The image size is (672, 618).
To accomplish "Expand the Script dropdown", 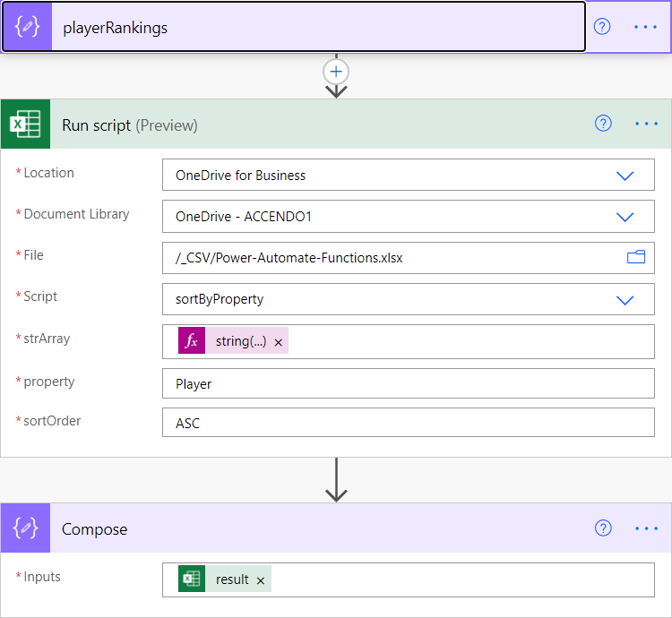I will coord(625,300).
